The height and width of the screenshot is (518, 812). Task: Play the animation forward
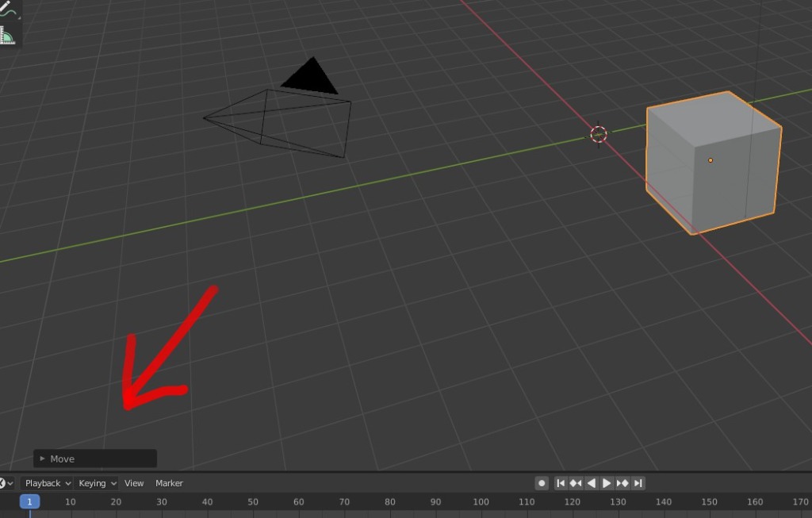pyautogui.click(x=607, y=483)
